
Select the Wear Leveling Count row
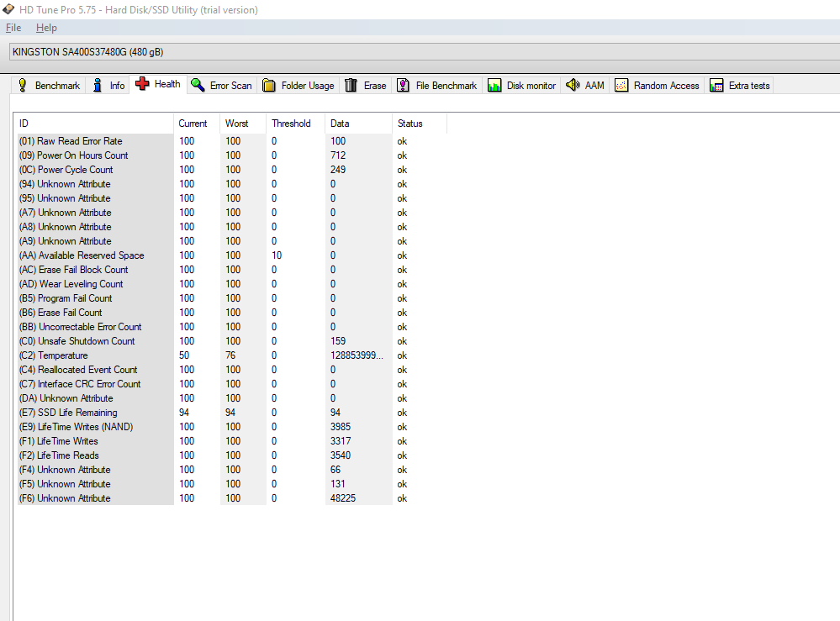coord(231,284)
